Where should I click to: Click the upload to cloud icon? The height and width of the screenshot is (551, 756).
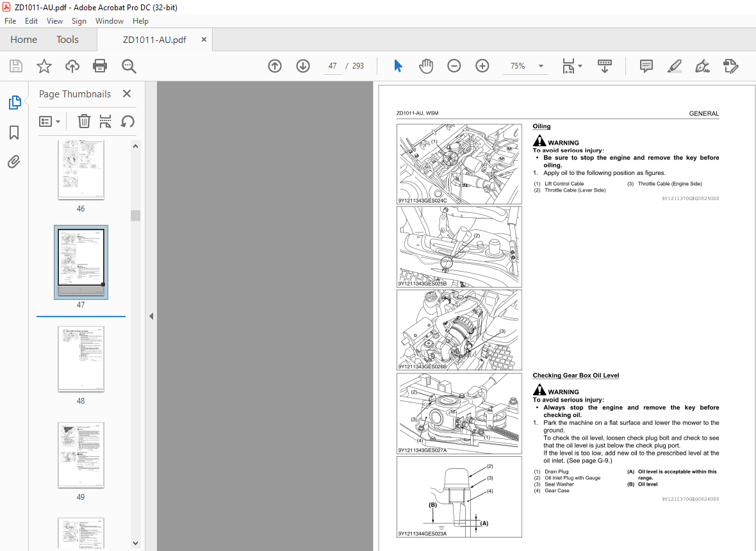pyautogui.click(x=72, y=66)
